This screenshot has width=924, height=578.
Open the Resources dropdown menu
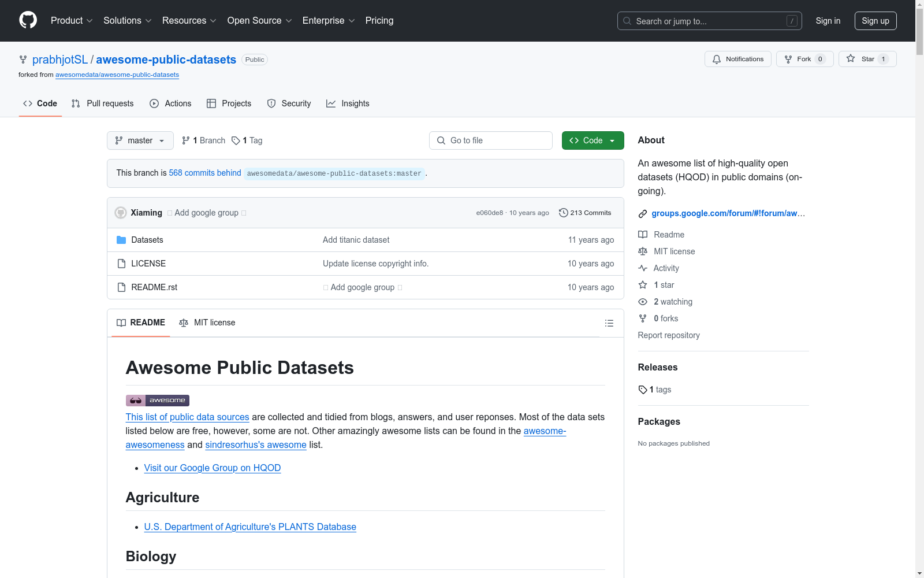pyautogui.click(x=189, y=20)
